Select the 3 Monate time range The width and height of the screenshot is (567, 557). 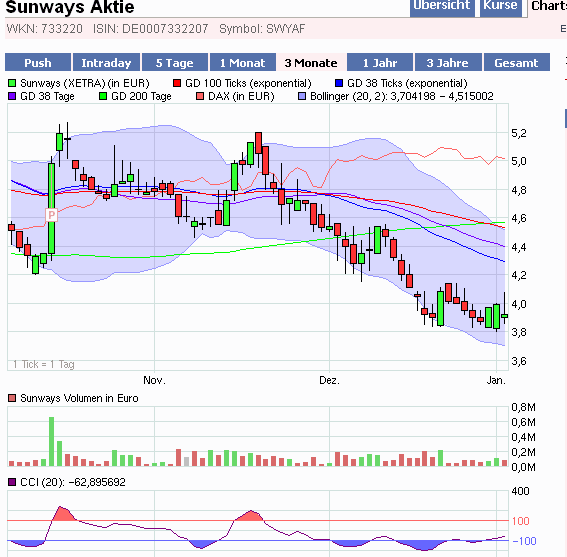pyautogui.click(x=311, y=63)
